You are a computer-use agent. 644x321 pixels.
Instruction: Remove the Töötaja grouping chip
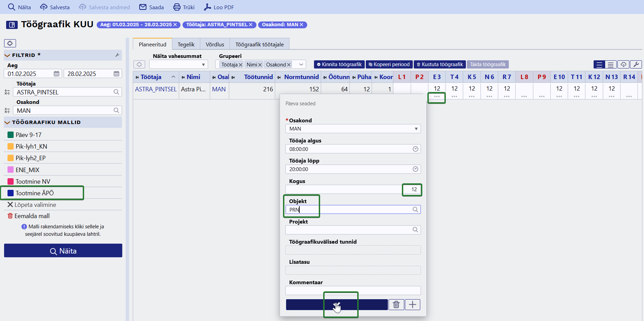[240, 65]
